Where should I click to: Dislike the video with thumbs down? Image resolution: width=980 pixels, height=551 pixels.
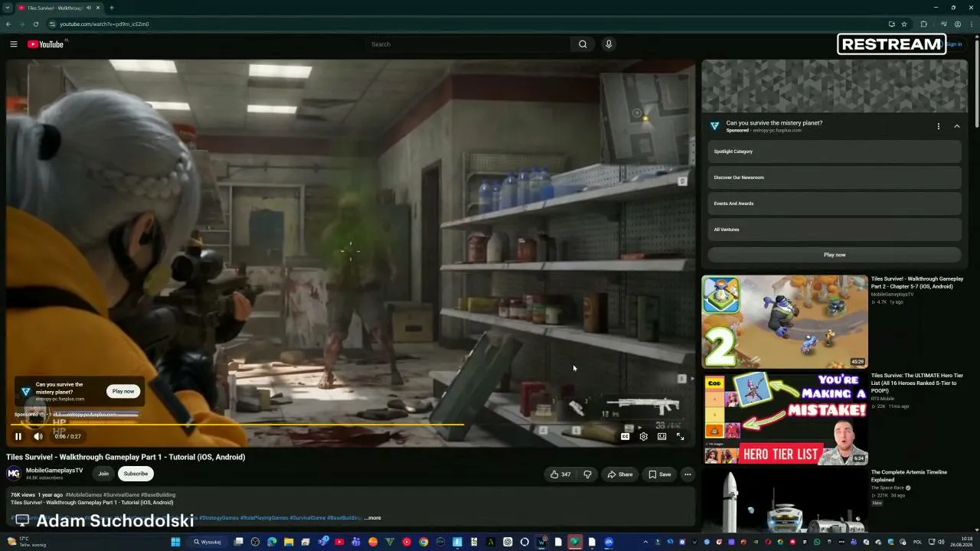[587, 474]
